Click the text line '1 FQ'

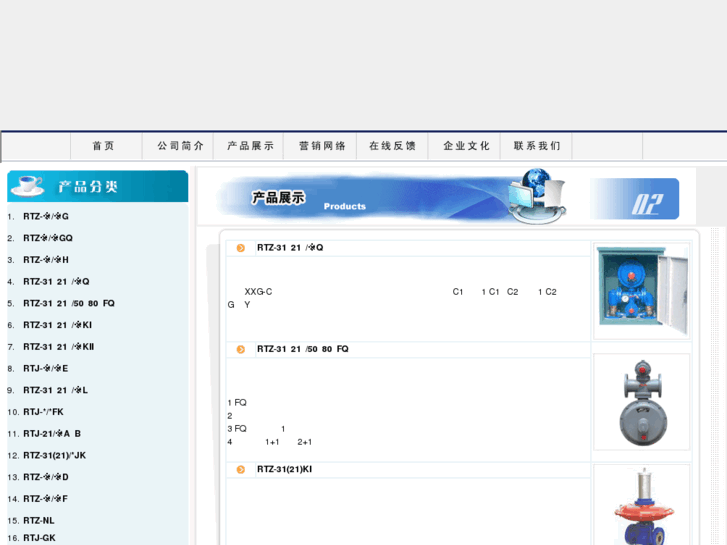click(x=237, y=403)
